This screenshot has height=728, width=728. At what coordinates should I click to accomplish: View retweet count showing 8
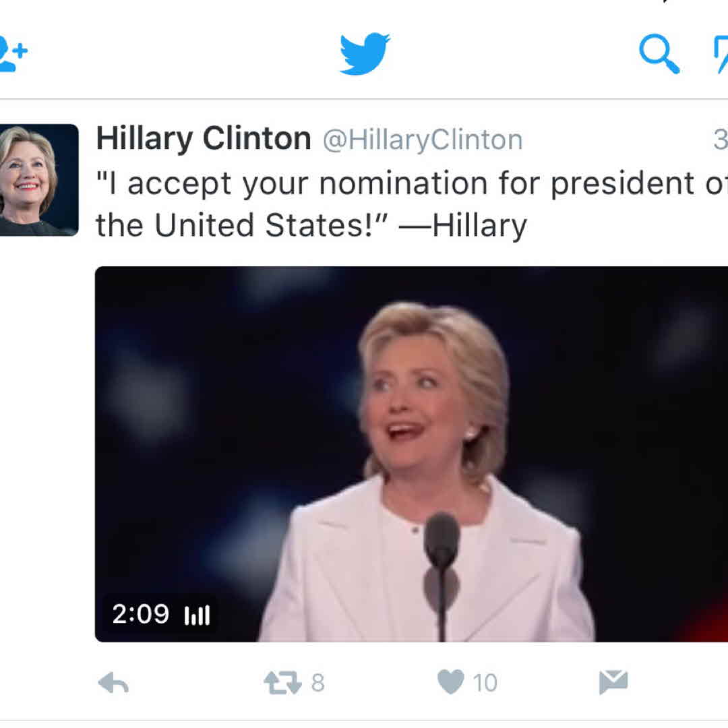(x=318, y=683)
